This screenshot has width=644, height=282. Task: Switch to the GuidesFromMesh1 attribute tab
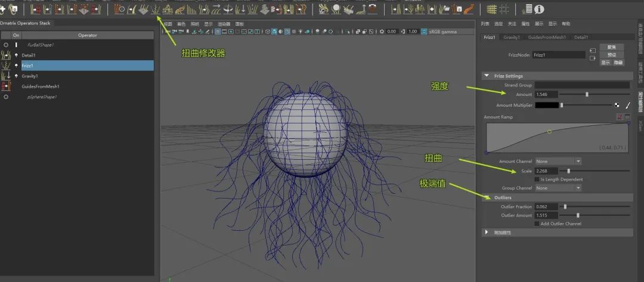(547, 37)
